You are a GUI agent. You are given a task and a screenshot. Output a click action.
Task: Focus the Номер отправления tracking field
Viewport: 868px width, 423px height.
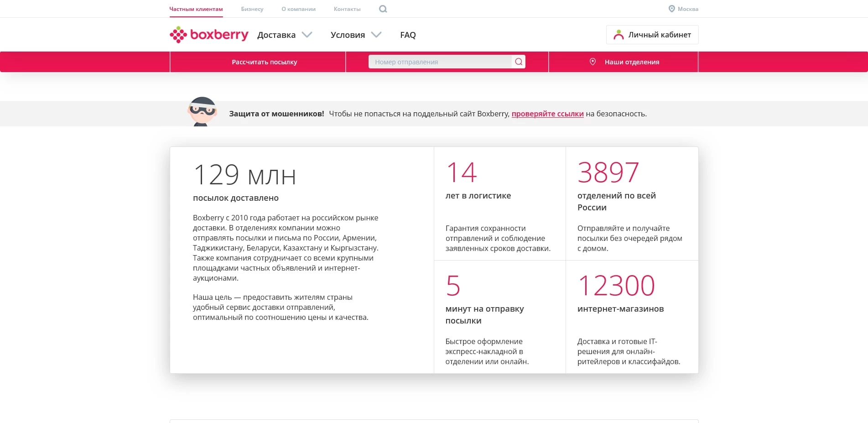tap(440, 62)
